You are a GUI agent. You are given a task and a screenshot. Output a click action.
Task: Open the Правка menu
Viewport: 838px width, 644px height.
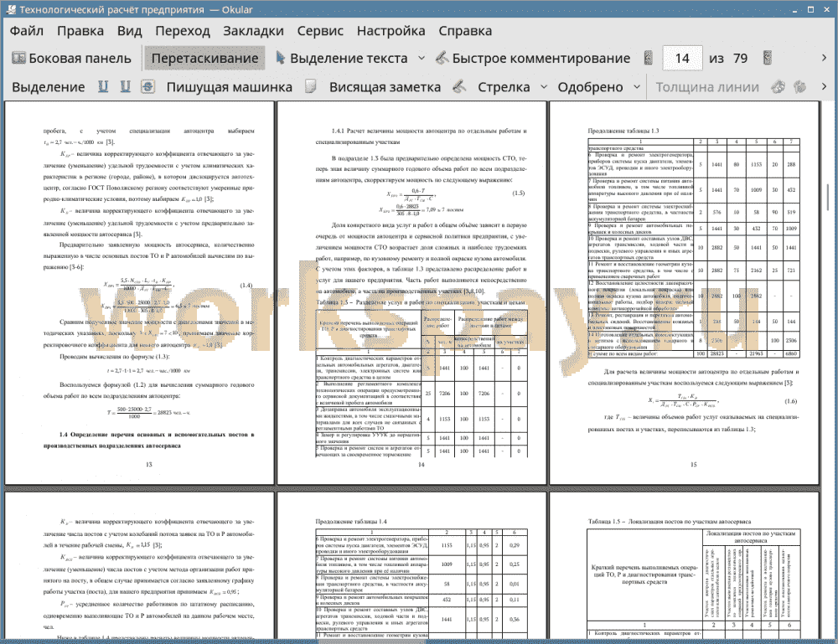[80, 31]
